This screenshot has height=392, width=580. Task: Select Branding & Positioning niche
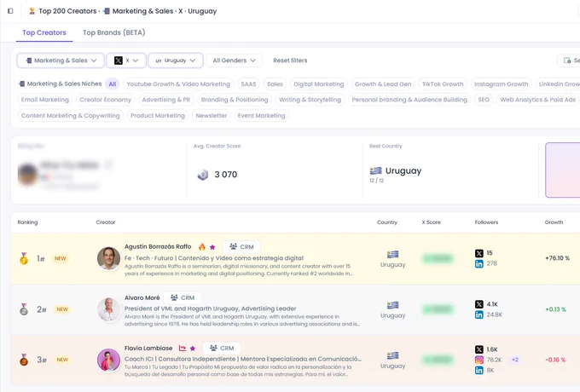235,100
